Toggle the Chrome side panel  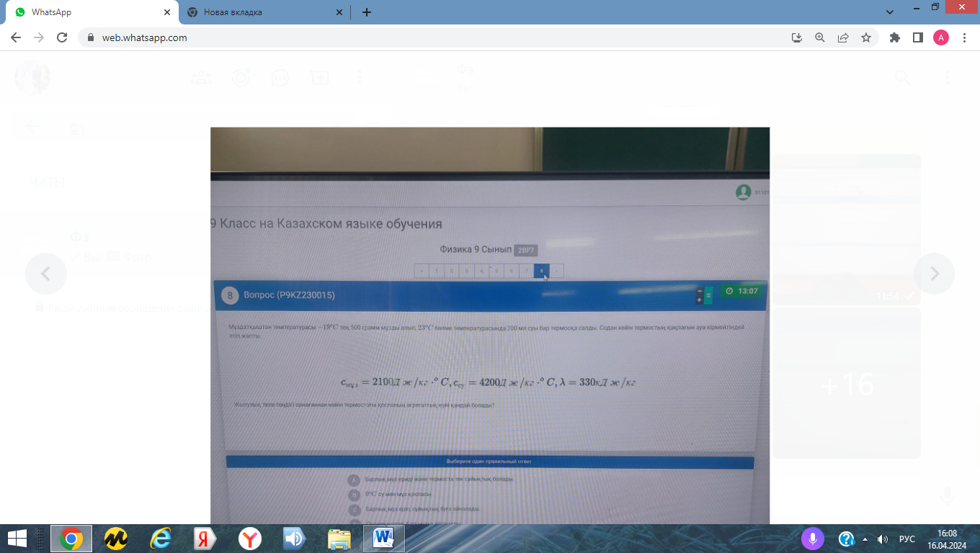tap(918, 37)
